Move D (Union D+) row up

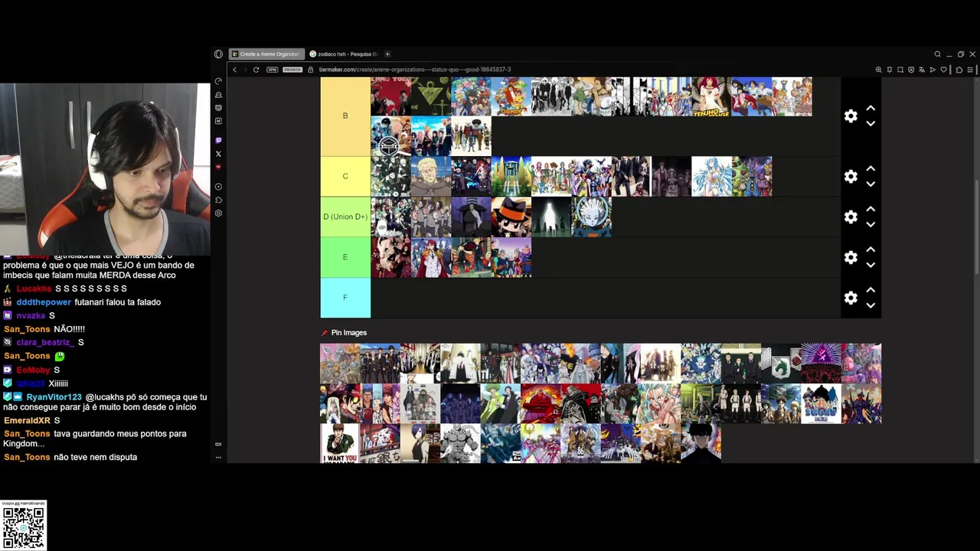[x=871, y=210]
